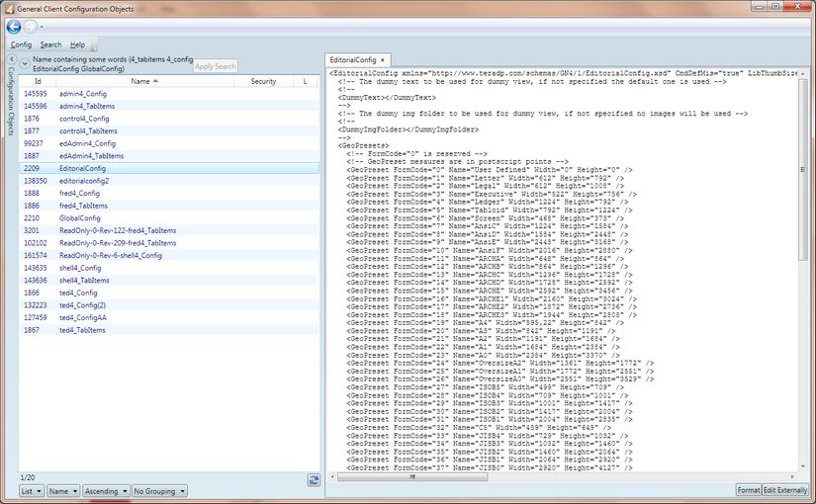
Task: Click the Edit Externally button
Action: click(784, 490)
